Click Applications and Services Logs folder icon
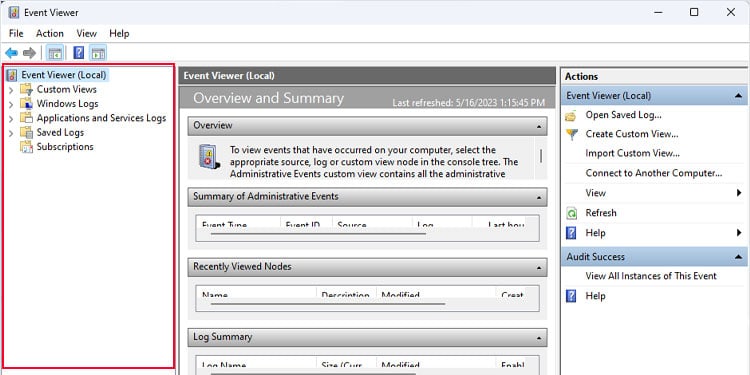This screenshot has width=750, height=375. pyautogui.click(x=26, y=118)
